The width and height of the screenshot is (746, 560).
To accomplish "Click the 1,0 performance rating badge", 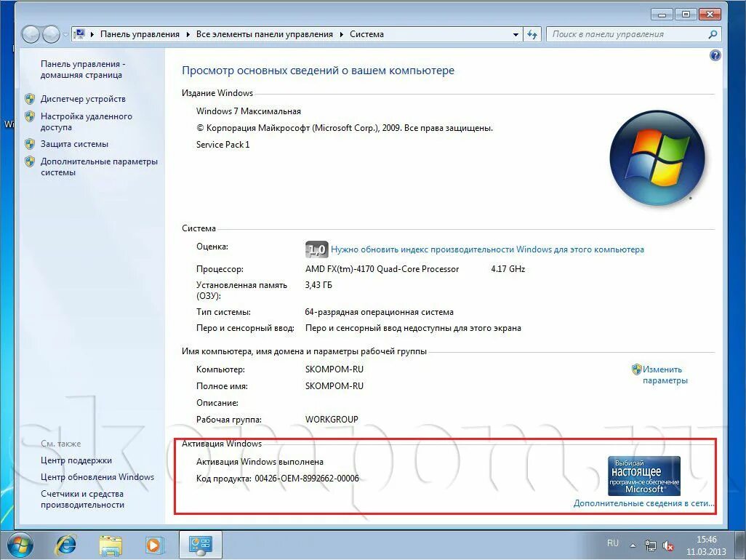I will point(316,249).
